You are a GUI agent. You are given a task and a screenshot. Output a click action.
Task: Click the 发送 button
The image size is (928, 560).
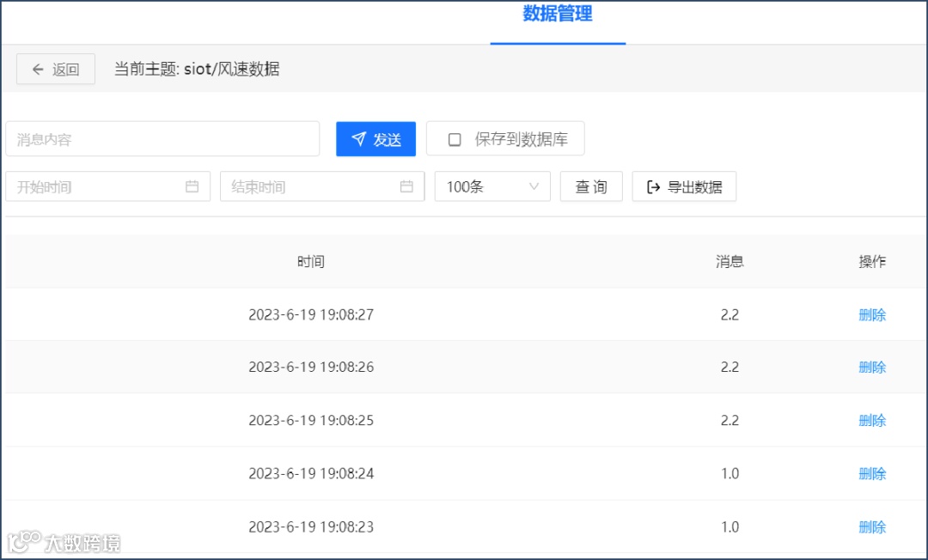pos(375,139)
